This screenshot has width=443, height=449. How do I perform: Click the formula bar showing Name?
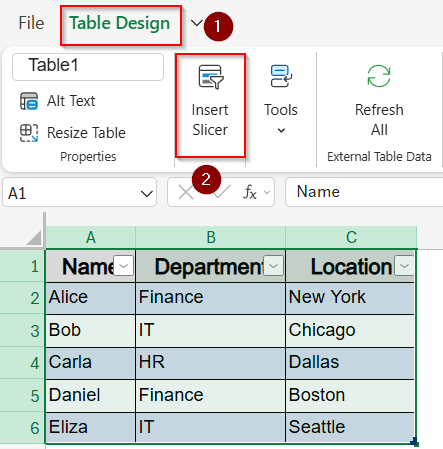(364, 192)
